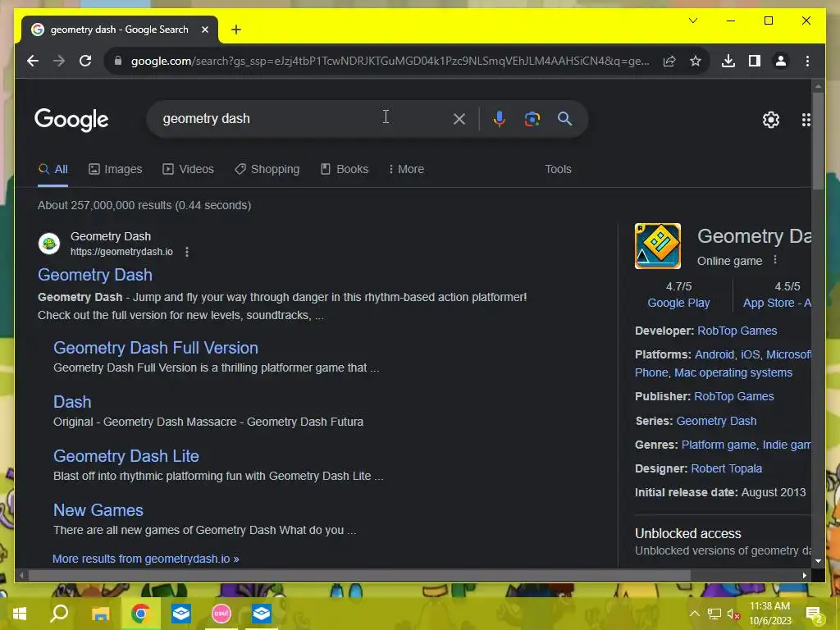This screenshot has width=840, height=630.
Task: Open Chrome profile menu
Action: point(781,61)
